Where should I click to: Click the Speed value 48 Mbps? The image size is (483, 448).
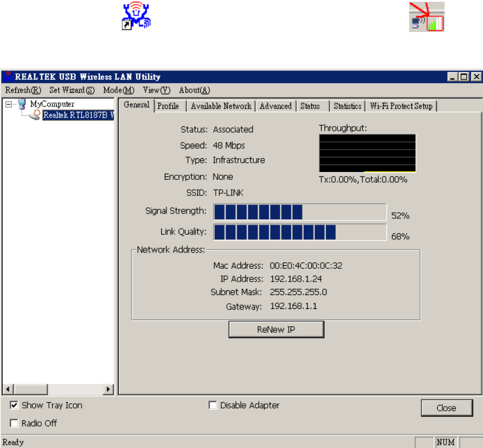coord(229,145)
